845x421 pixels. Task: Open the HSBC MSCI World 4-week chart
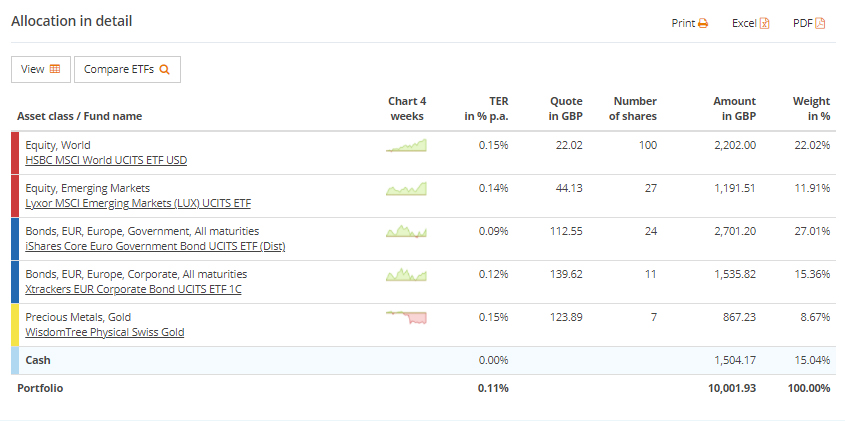(x=406, y=146)
